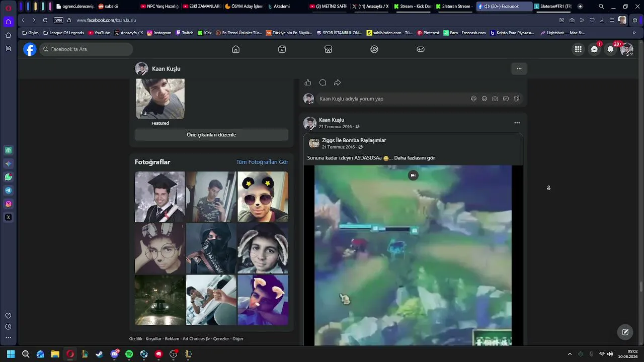Open a new browser tab

580,7
